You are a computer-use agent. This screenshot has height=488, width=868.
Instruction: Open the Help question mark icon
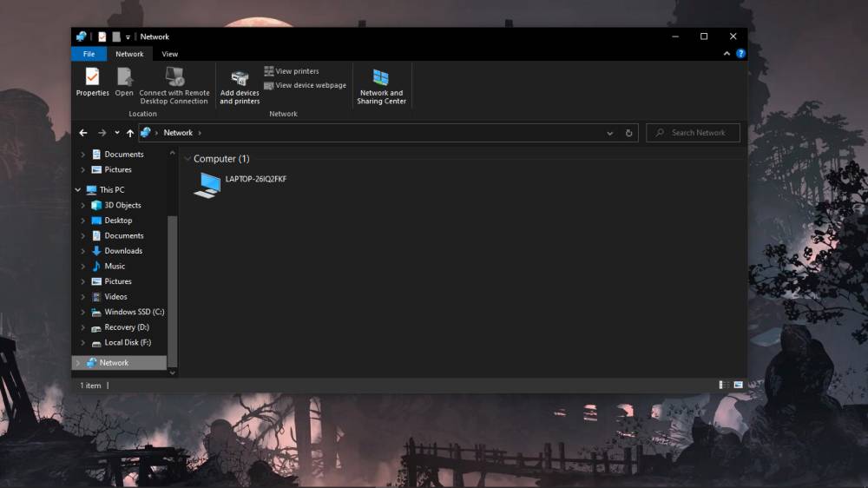click(x=740, y=54)
